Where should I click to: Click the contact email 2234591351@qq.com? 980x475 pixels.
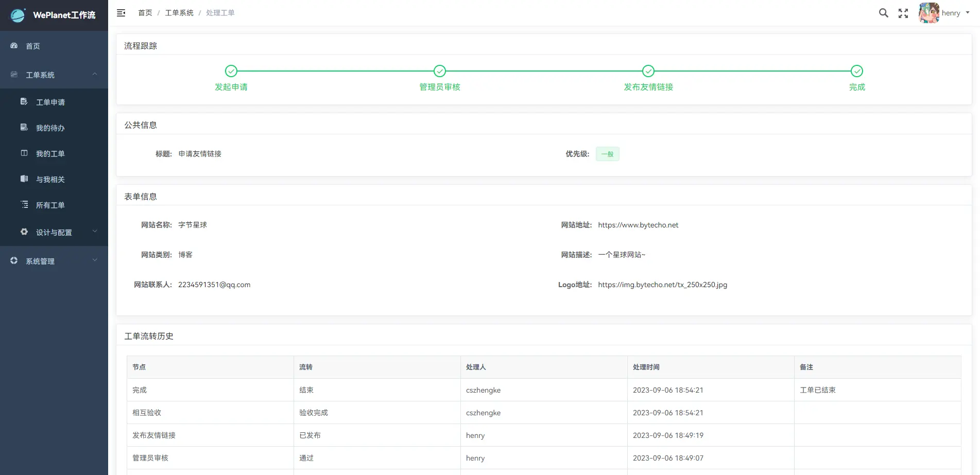[214, 285]
